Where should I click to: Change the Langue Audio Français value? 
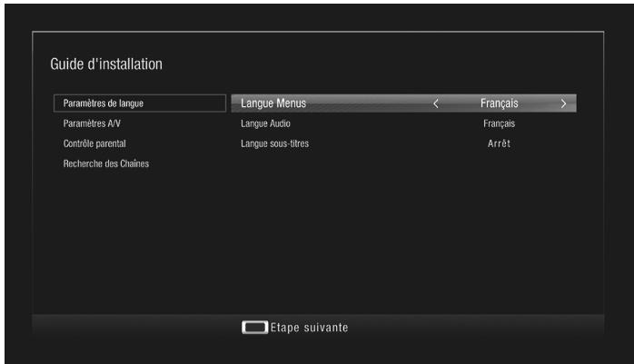[x=499, y=123]
